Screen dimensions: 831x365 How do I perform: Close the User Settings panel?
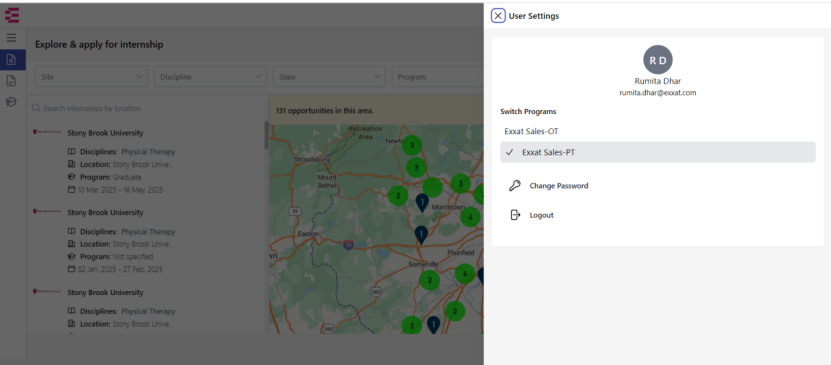click(x=498, y=16)
